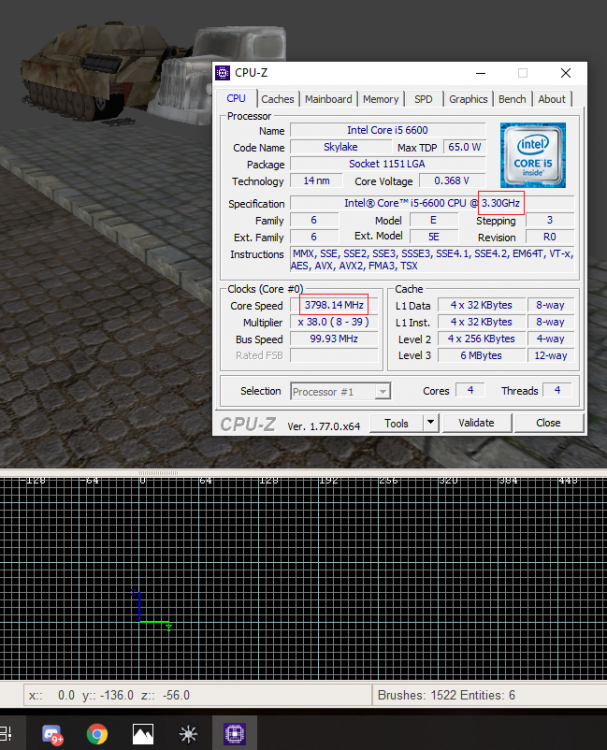Select the CPU tab

236,98
